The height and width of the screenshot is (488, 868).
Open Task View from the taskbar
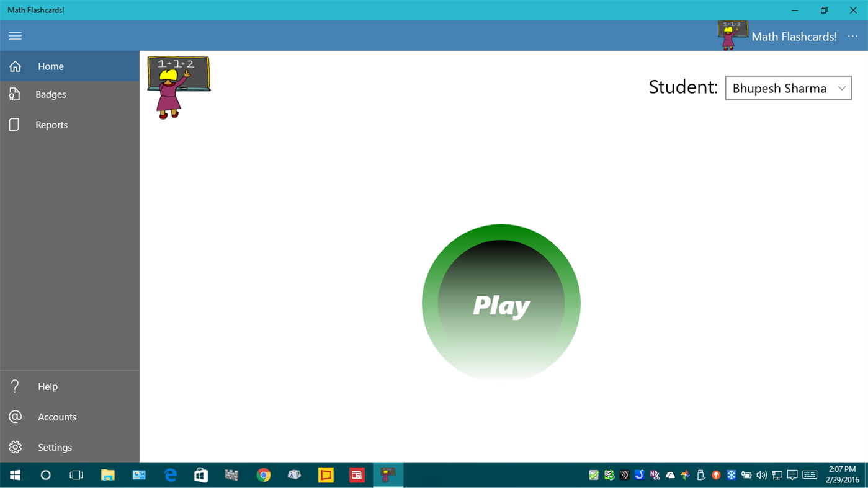point(76,475)
